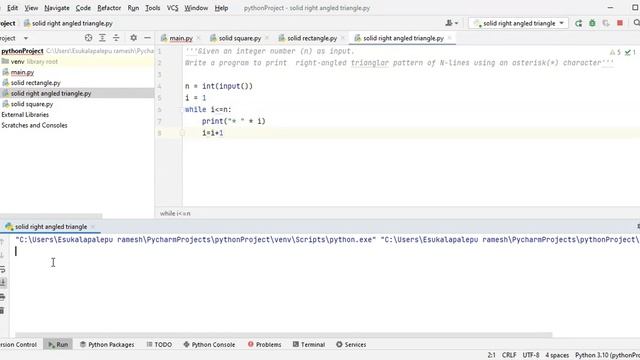Open the Navigate menu
Image resolution: width=640 pixels, height=360 pixels.
[57, 8]
